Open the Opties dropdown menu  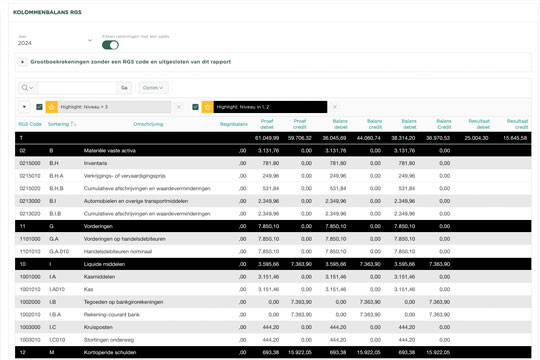tap(153, 88)
